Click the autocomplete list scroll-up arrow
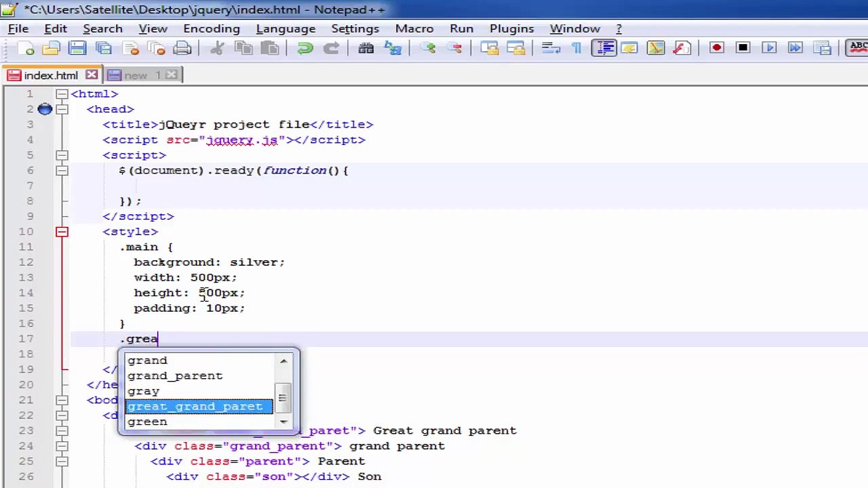This screenshot has height=488, width=868. 283,361
